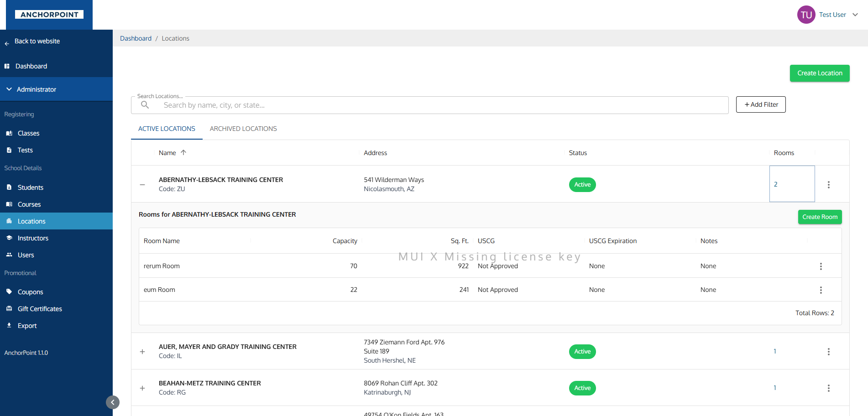Open kebab menu for rerum Room
The image size is (868, 416).
pyautogui.click(x=821, y=266)
